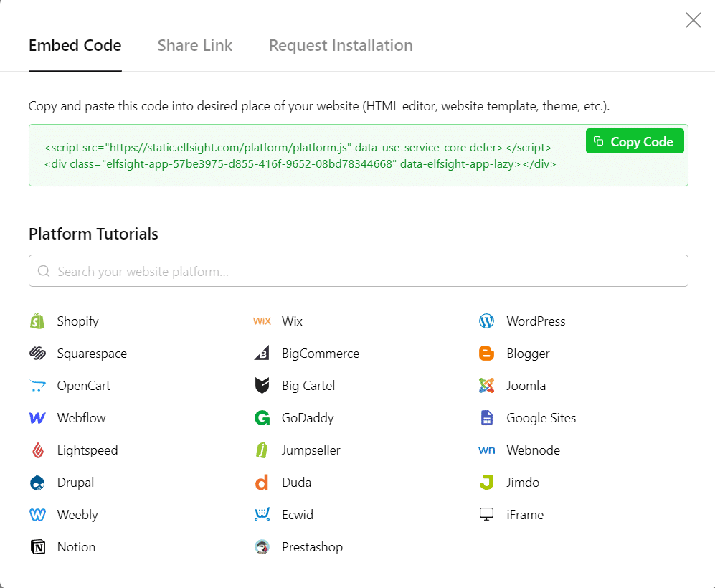Open the WordPress tutorial link

pos(536,321)
